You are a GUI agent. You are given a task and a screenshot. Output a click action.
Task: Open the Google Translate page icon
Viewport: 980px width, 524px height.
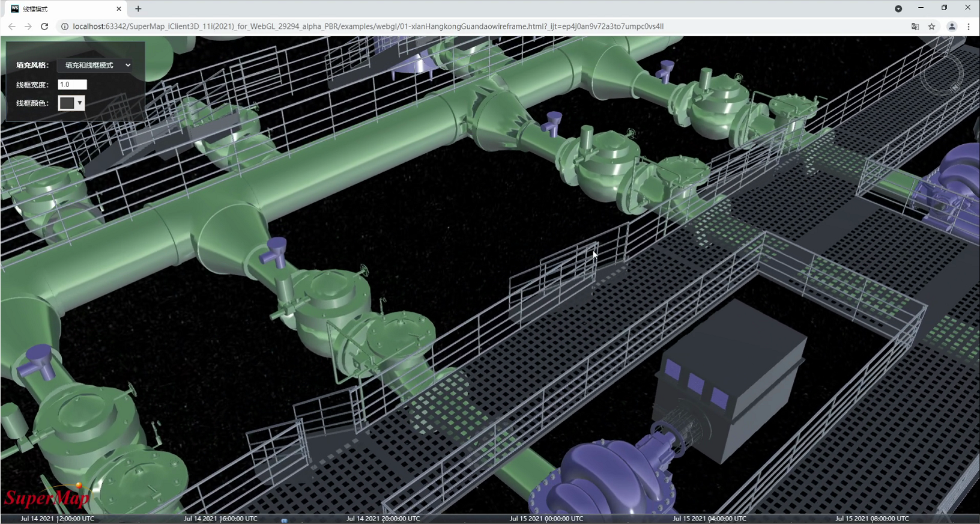(x=915, y=26)
